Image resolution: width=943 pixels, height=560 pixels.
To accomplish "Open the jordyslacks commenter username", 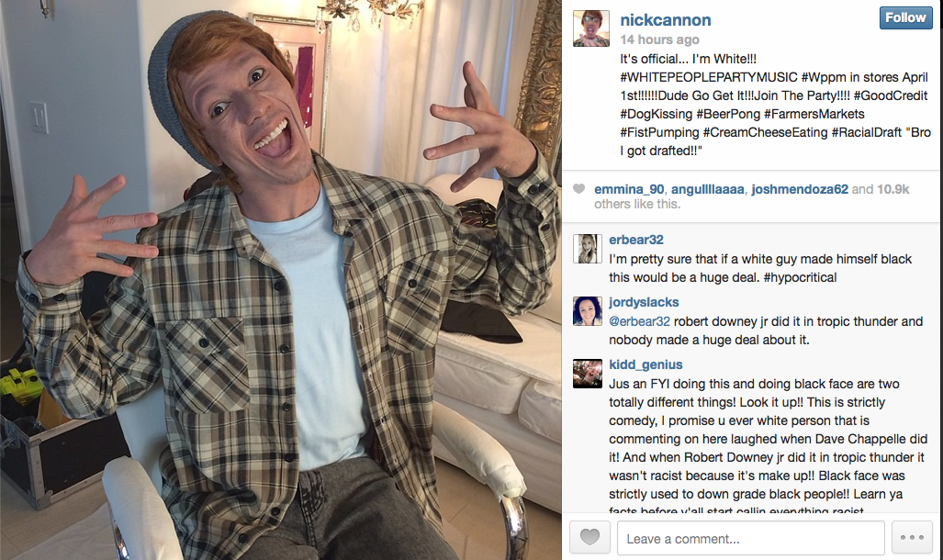I will pyautogui.click(x=644, y=302).
